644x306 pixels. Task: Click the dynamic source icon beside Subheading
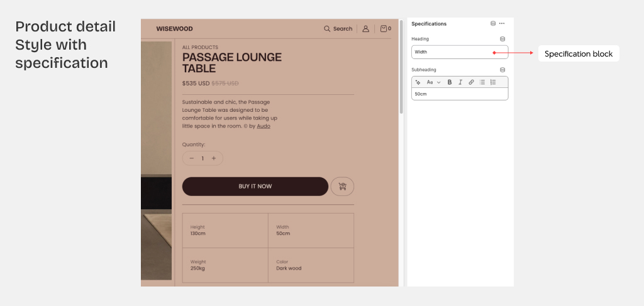click(502, 70)
